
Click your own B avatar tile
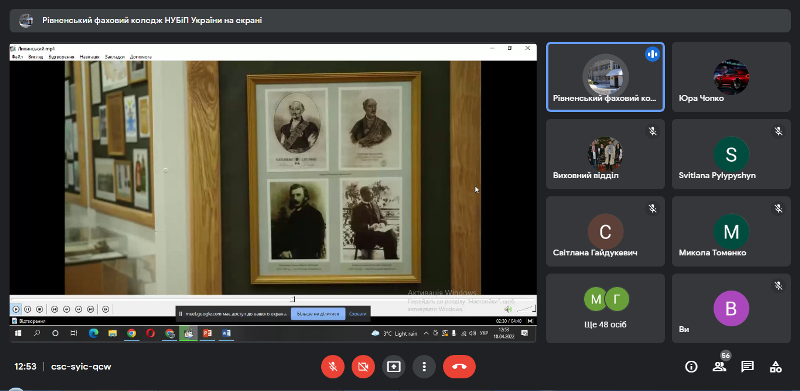(x=731, y=308)
